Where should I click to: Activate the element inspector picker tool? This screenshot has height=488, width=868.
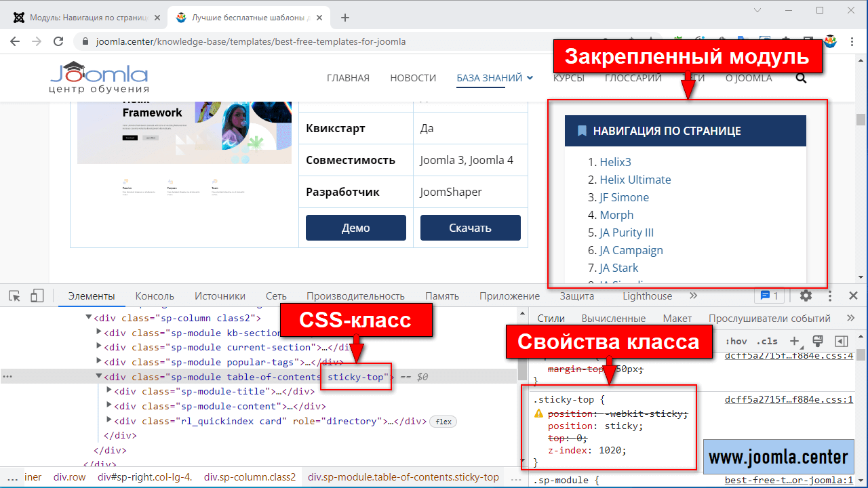point(14,296)
